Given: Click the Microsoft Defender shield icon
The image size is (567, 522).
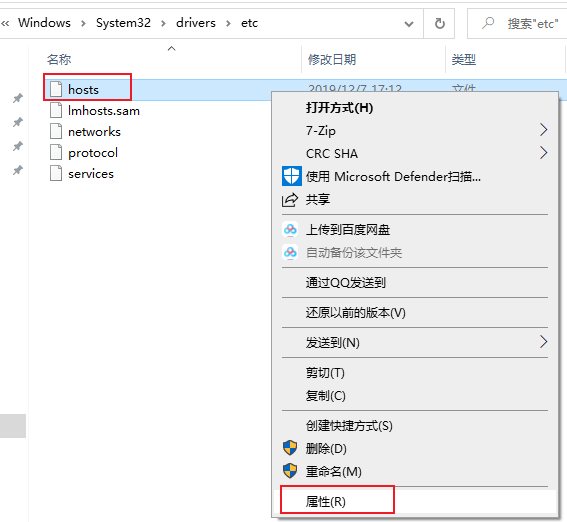Looking at the screenshot, I should pyautogui.click(x=291, y=176).
